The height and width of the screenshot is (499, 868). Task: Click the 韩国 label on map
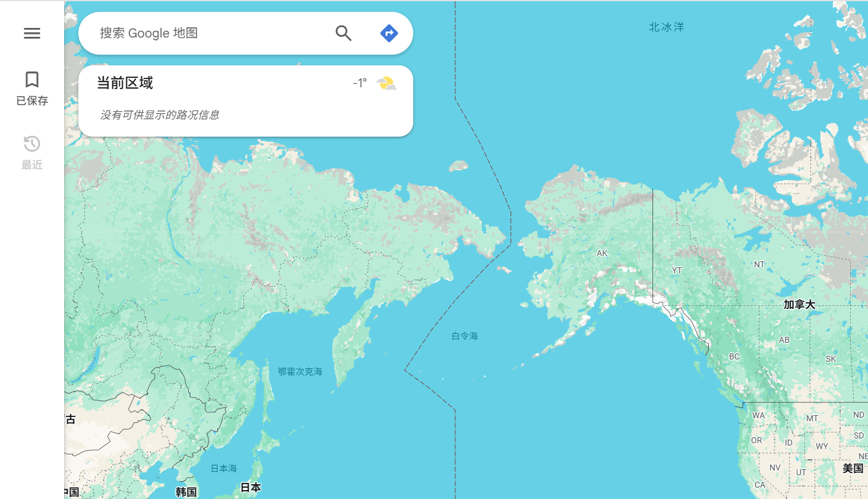point(186,492)
